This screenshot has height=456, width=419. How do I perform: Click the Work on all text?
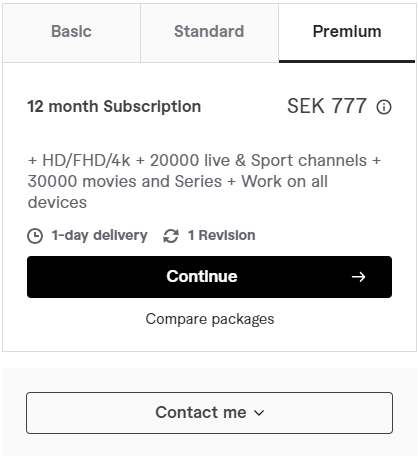tap(285, 182)
